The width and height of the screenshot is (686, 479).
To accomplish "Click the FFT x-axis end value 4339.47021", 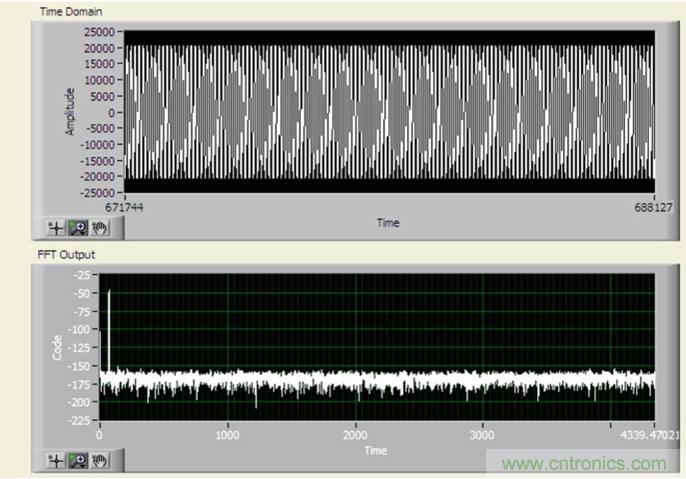I will coord(646,436).
